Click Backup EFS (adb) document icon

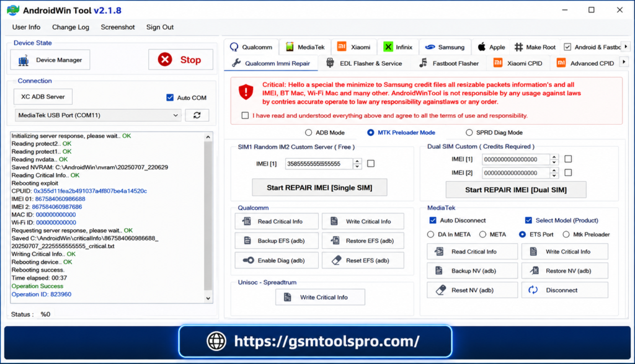click(x=247, y=241)
